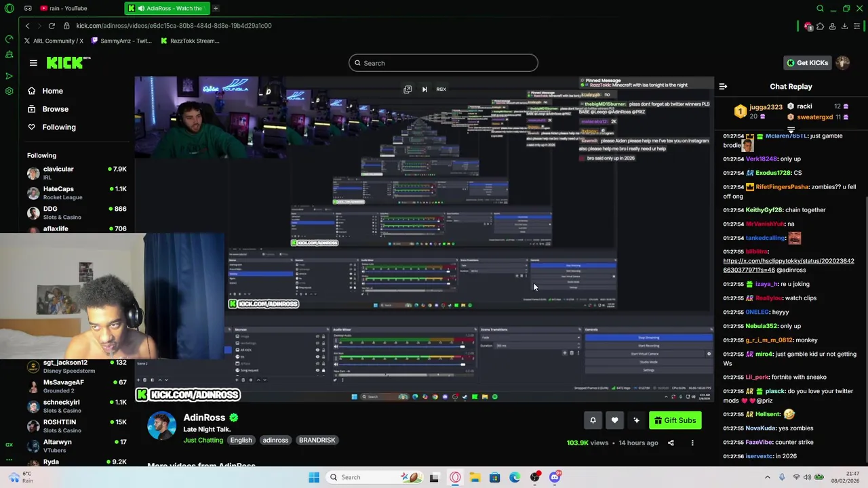Open File Explorer from taskbar

pos(475,477)
